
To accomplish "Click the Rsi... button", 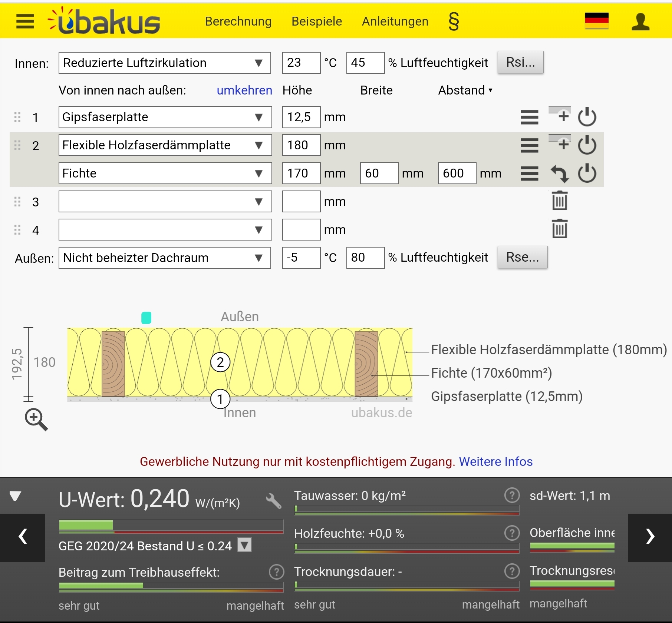I will pyautogui.click(x=520, y=63).
